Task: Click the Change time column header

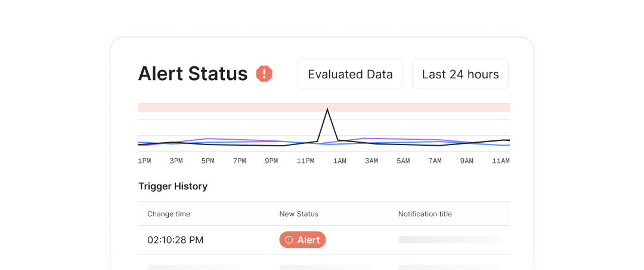Action: tap(169, 214)
